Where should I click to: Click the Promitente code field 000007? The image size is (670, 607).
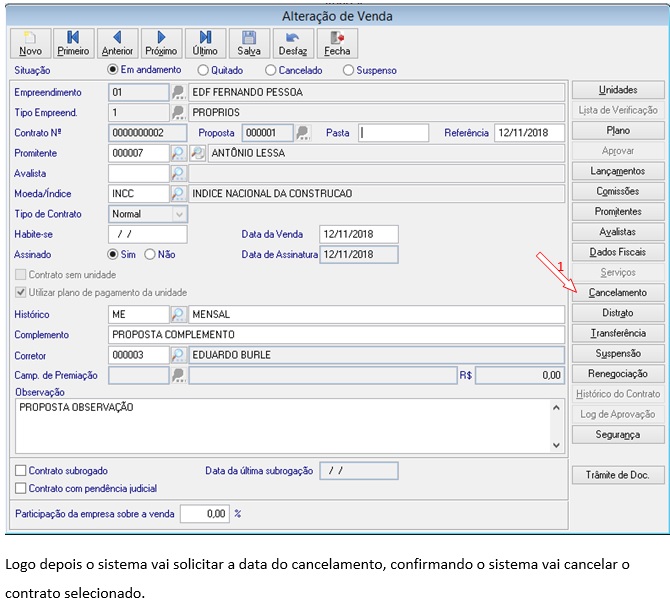click(x=139, y=153)
